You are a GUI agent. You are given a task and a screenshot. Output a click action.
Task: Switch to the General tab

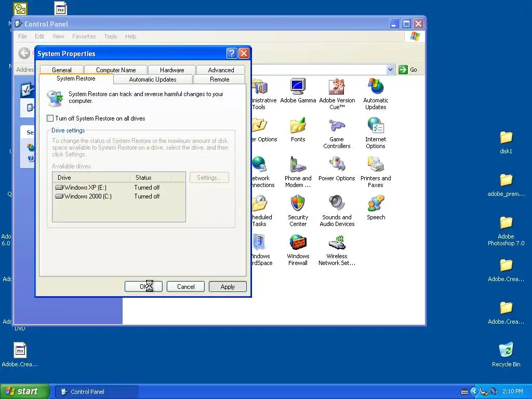[62, 70]
